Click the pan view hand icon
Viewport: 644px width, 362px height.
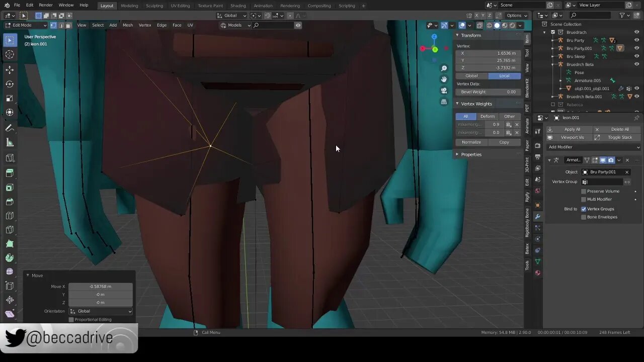[x=444, y=79]
